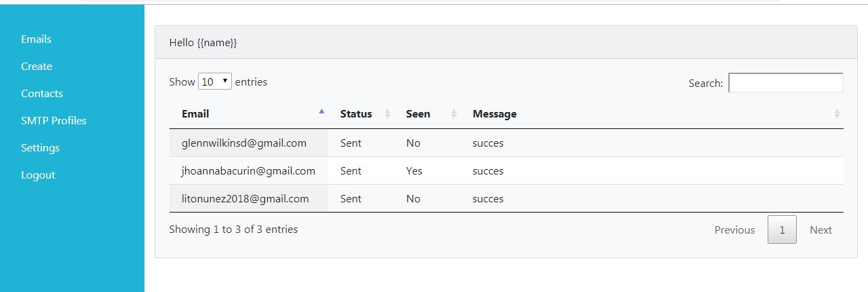Click the Seen column header label

(x=418, y=114)
